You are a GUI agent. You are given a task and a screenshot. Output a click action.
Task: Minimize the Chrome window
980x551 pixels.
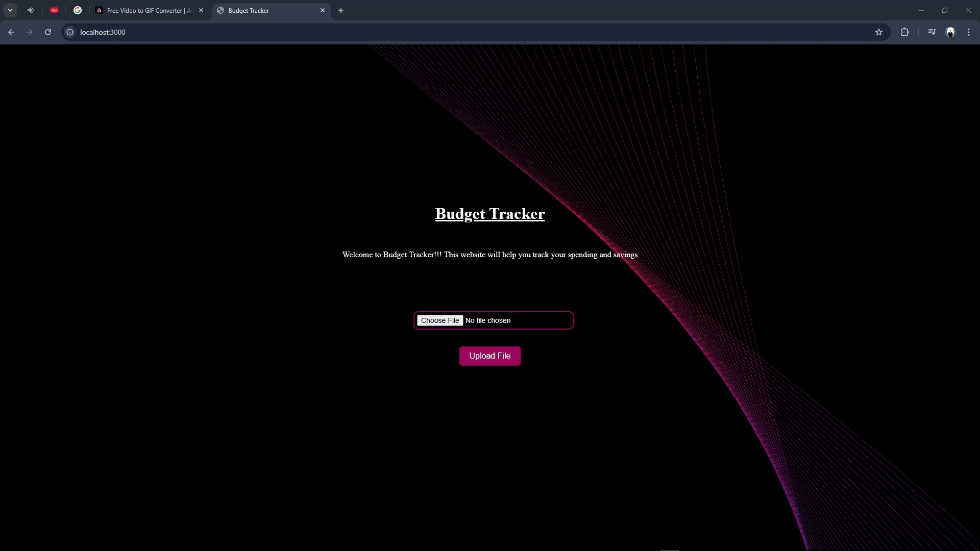coord(921,10)
